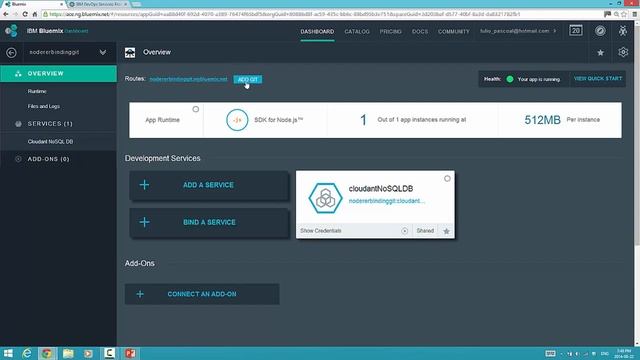
Task: Favorite the app with the star icon
Action: (600, 53)
